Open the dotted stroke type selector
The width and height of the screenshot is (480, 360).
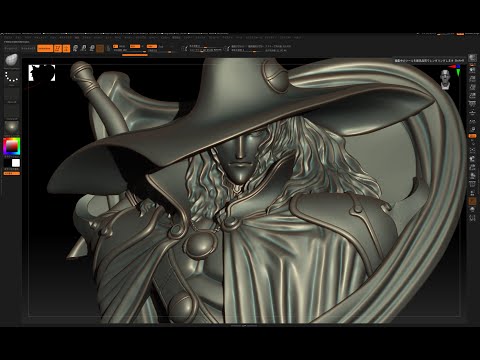tap(12, 76)
